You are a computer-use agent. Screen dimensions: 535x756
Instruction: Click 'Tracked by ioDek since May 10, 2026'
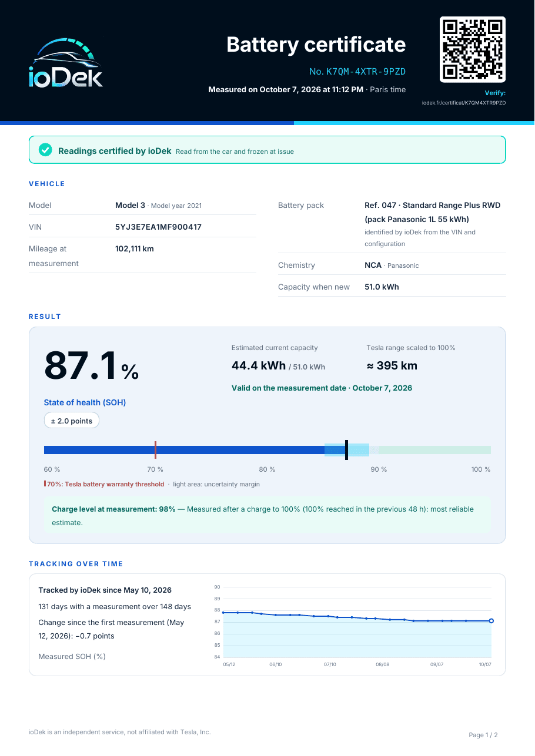[x=105, y=590]
